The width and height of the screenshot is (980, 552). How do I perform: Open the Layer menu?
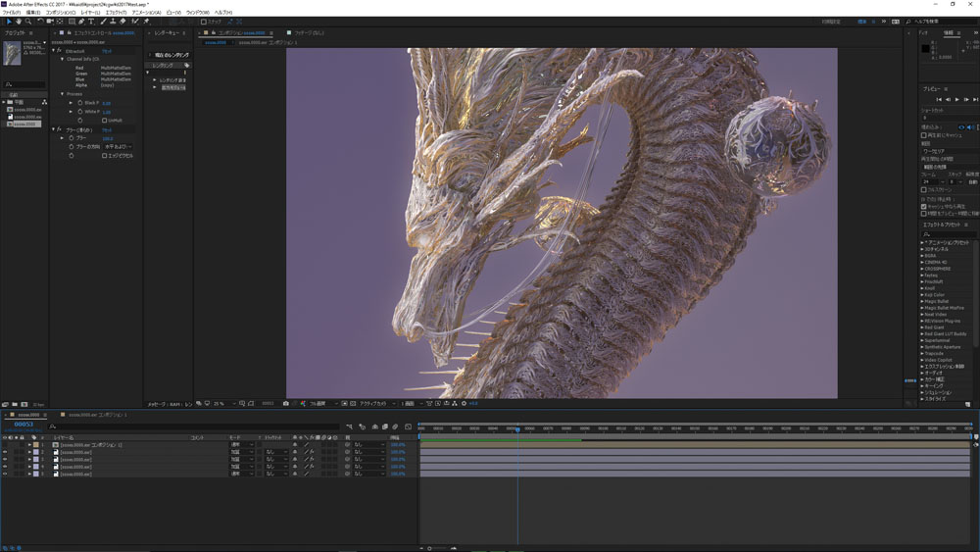point(90,13)
